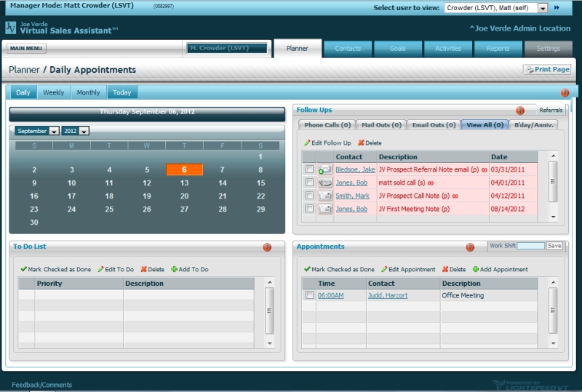Click the Main Menu button

(x=27, y=49)
